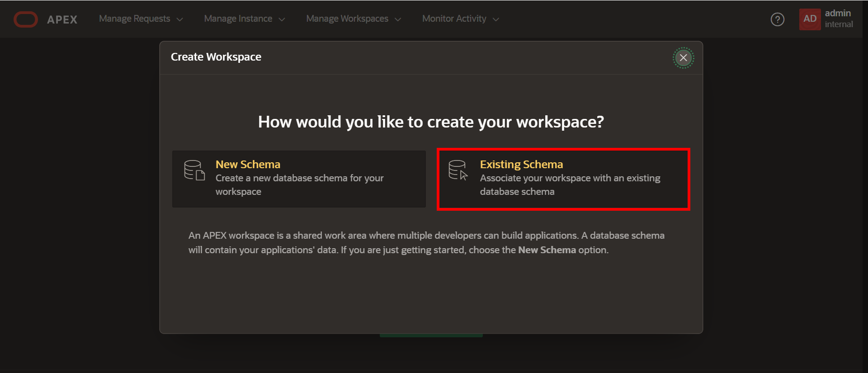The height and width of the screenshot is (373, 868).
Task: Expand the Manage Requests chevron
Action: pyautogui.click(x=180, y=19)
